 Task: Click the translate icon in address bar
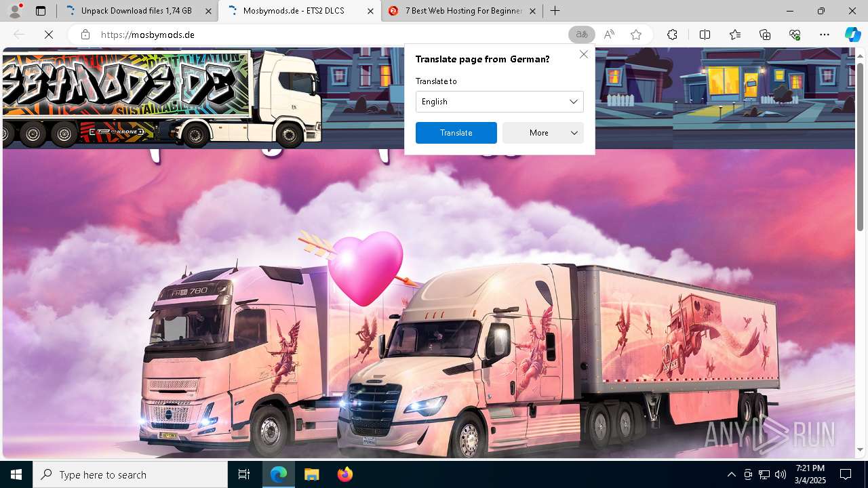coord(581,35)
